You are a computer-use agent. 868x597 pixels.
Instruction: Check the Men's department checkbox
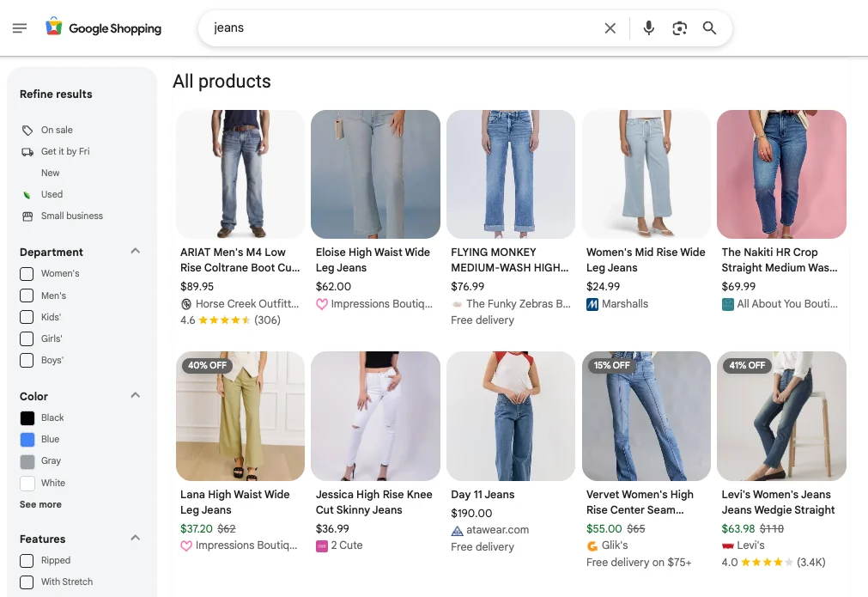27,295
